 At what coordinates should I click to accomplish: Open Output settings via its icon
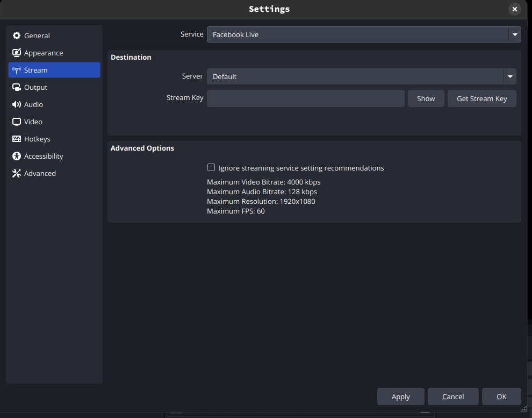tap(16, 87)
